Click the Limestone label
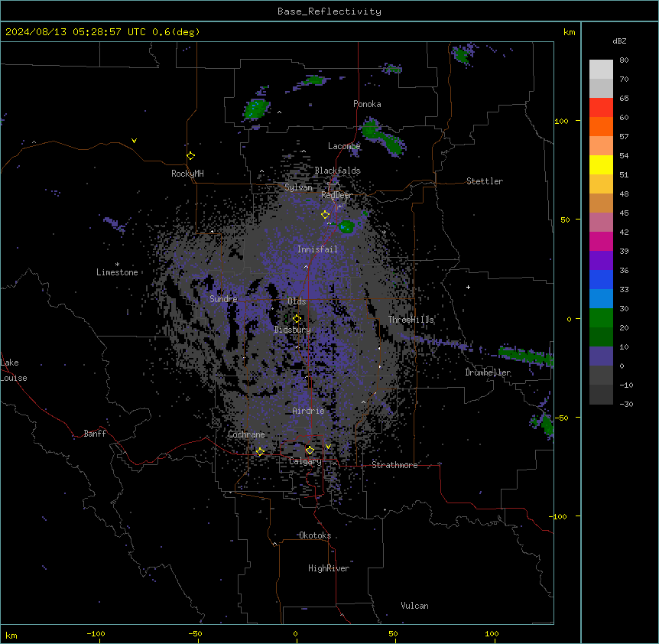 (x=117, y=272)
